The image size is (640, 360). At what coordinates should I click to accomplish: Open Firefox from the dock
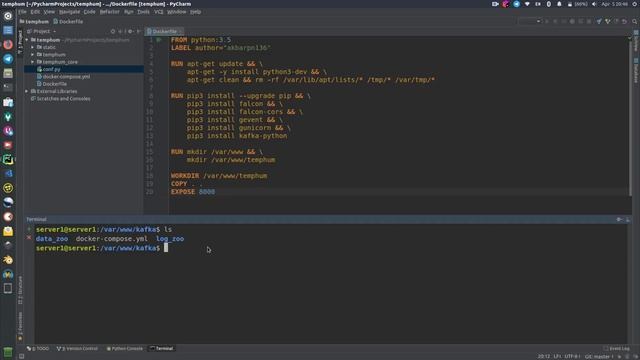(x=8, y=44)
